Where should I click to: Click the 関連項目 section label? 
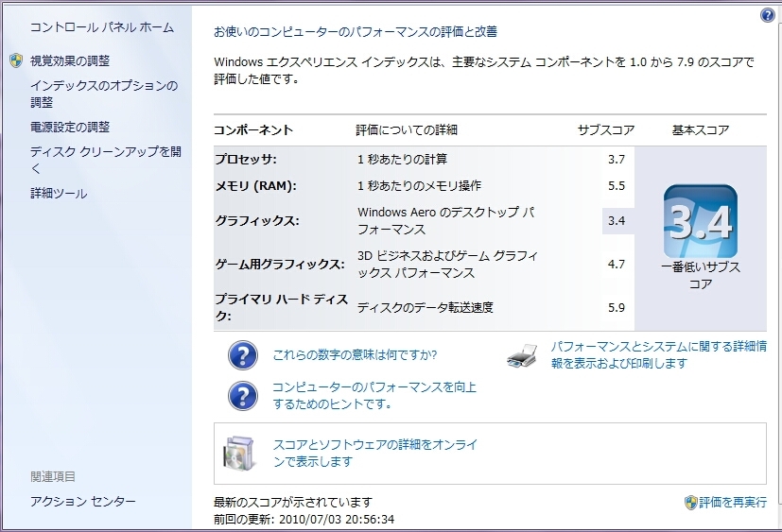53,476
